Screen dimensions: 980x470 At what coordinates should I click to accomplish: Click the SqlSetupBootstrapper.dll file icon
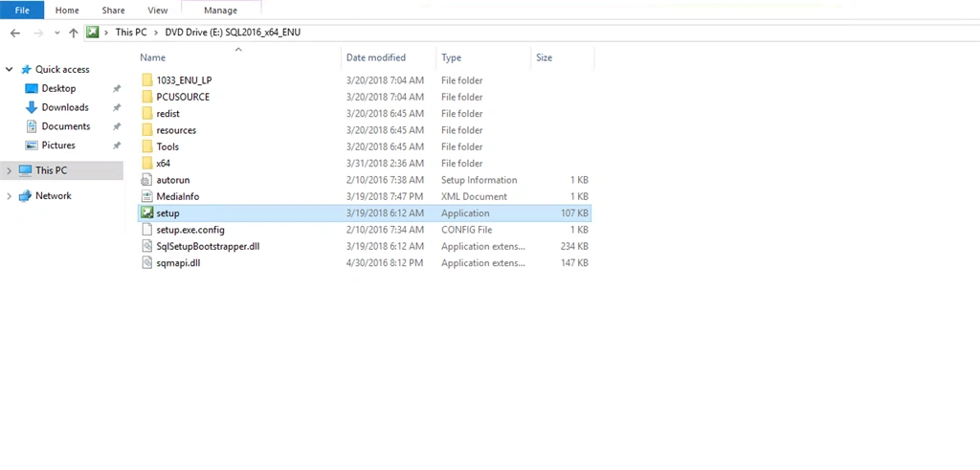click(146, 246)
